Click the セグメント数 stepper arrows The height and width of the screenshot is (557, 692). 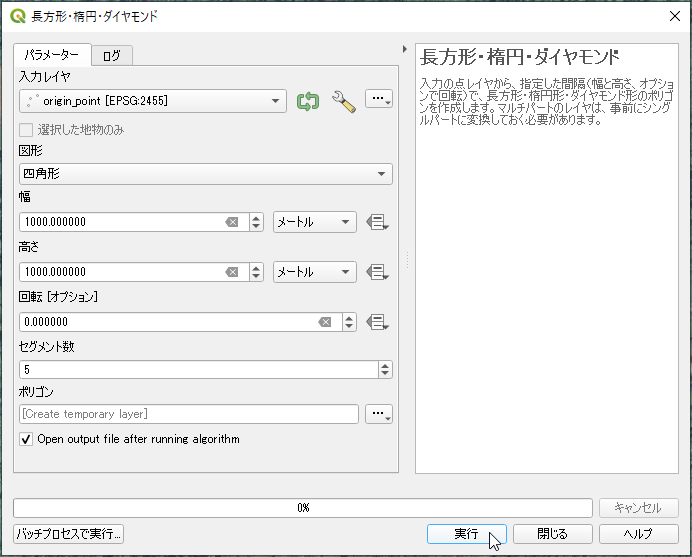[385, 369]
